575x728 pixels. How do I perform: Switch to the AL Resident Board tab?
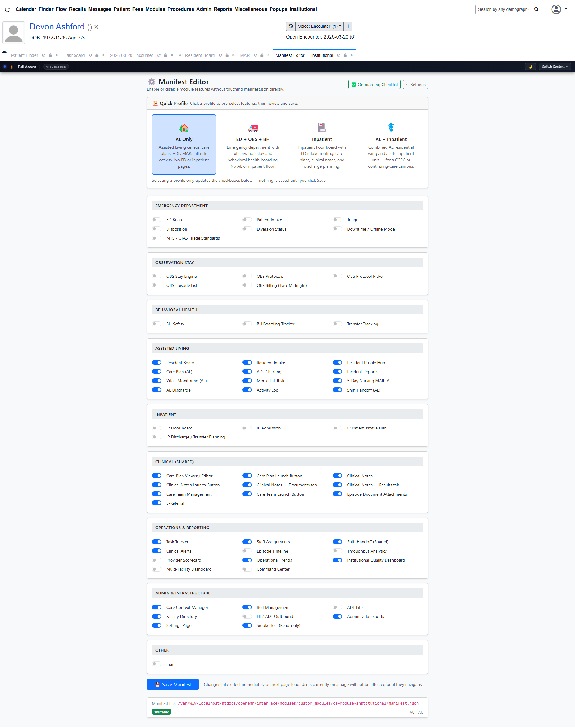196,55
